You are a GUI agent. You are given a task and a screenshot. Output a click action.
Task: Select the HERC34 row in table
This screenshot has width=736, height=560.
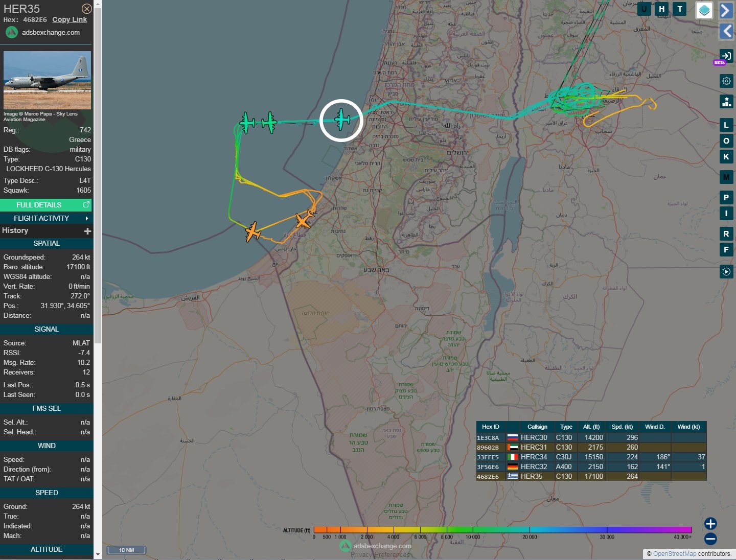(591, 457)
